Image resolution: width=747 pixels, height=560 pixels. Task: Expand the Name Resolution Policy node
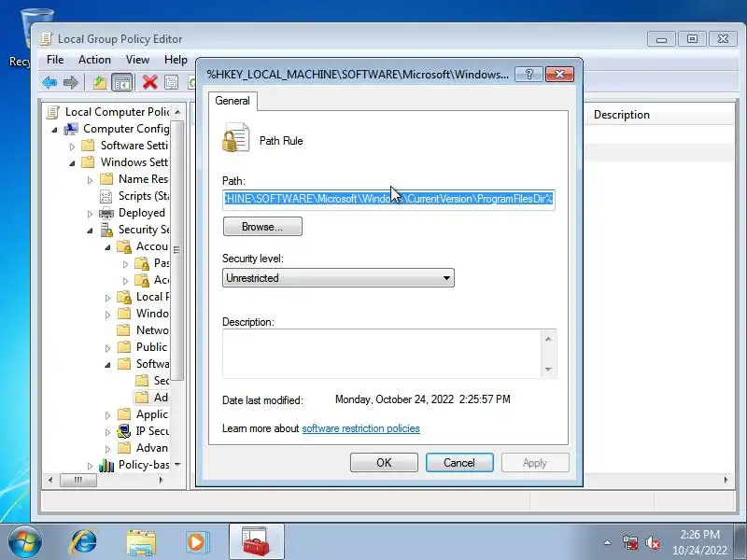click(90, 180)
